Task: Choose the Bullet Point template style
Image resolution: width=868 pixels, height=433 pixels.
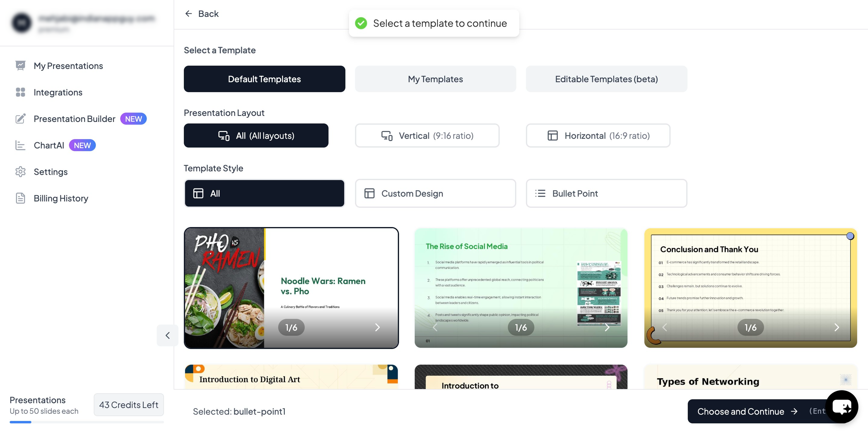Action: point(606,193)
